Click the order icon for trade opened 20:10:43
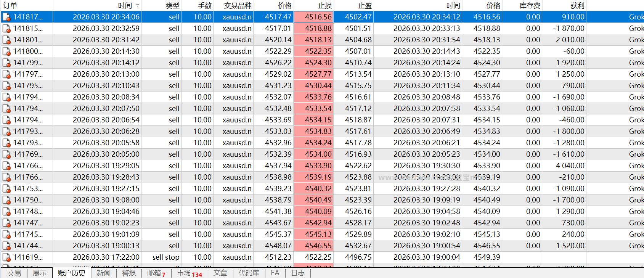644x278 pixels. (6, 86)
